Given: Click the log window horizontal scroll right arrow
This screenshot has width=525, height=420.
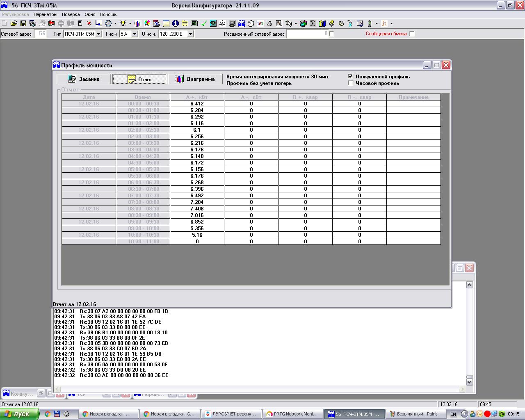Looking at the screenshot, I should [462, 389].
